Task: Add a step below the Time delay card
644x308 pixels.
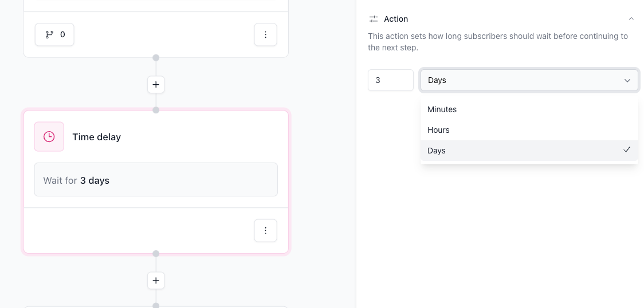Action: click(x=156, y=281)
